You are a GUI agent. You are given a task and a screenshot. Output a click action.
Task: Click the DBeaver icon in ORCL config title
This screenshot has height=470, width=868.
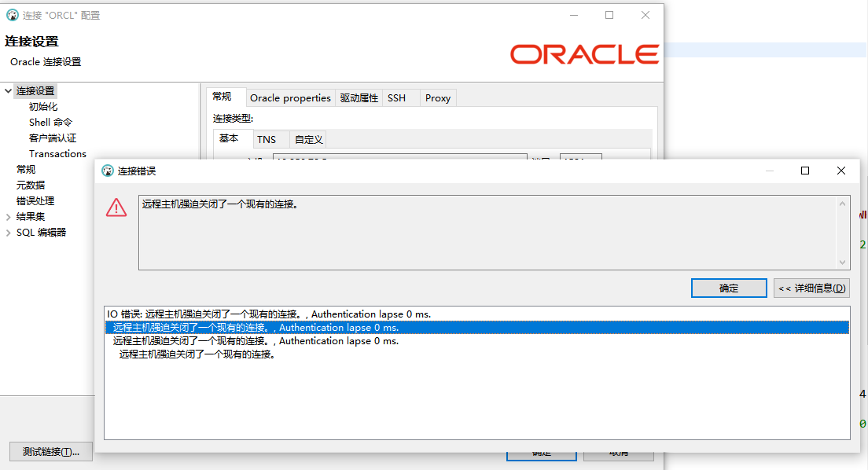[x=12, y=15]
